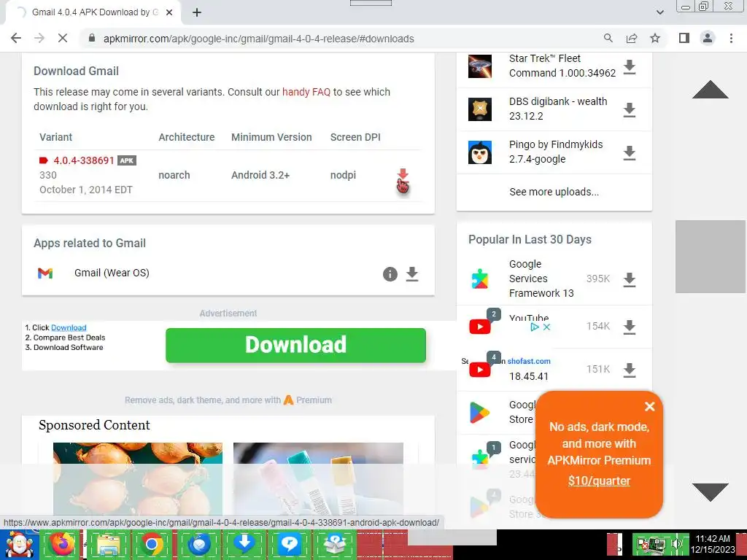Close the Gmail 4.0.4 APK tab
747x560 pixels.
tap(169, 12)
